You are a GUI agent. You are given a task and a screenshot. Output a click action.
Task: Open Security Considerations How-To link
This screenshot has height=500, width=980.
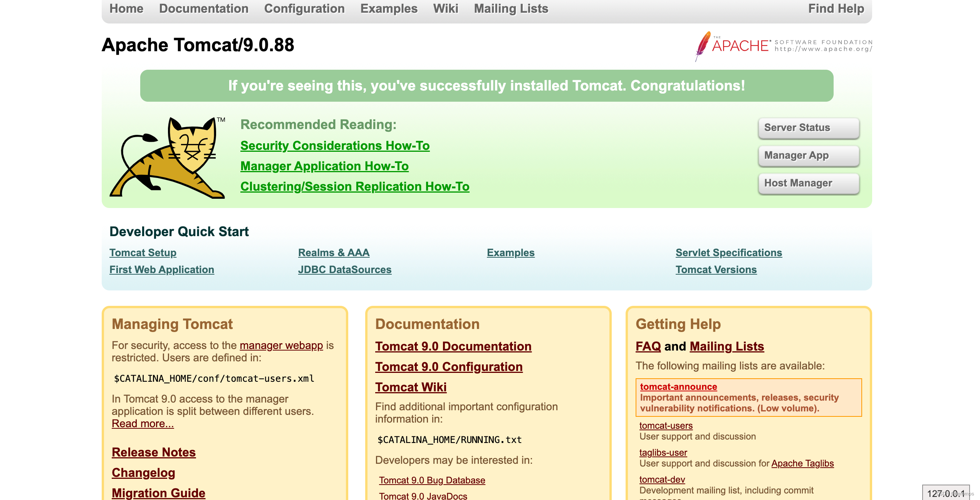click(x=335, y=146)
